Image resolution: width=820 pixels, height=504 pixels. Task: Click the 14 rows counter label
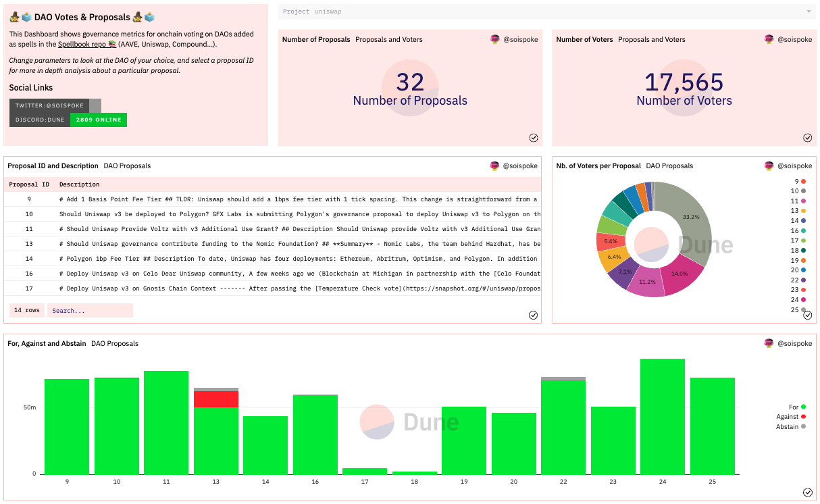tap(27, 311)
